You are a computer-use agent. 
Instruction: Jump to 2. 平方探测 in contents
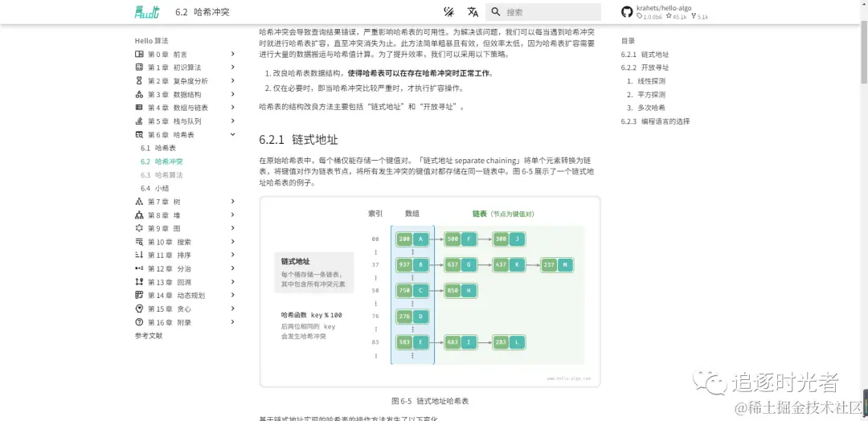tap(646, 95)
